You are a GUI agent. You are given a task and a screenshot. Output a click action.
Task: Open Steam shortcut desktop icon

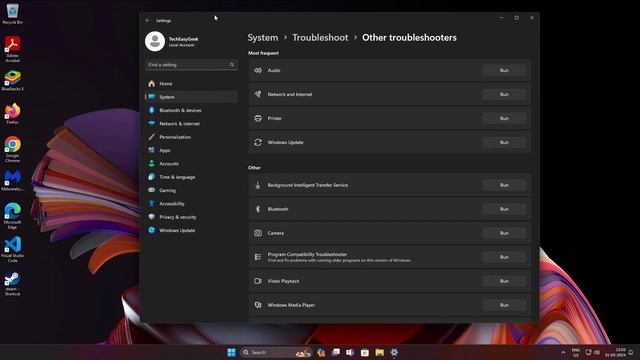coord(13,283)
